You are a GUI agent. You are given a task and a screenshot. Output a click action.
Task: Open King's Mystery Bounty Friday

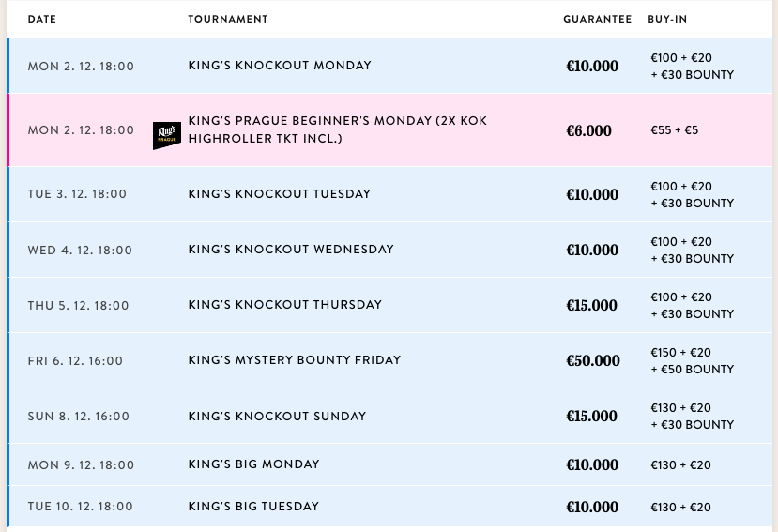pyautogui.click(x=295, y=359)
